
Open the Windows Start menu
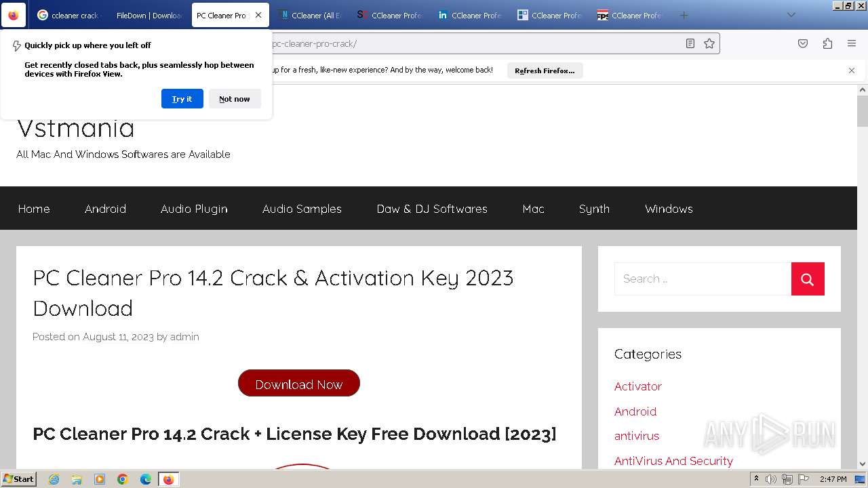(x=19, y=479)
